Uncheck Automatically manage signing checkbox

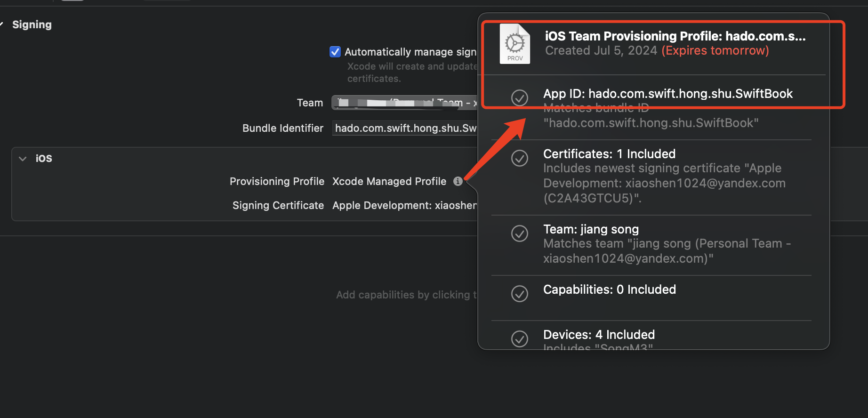click(335, 52)
